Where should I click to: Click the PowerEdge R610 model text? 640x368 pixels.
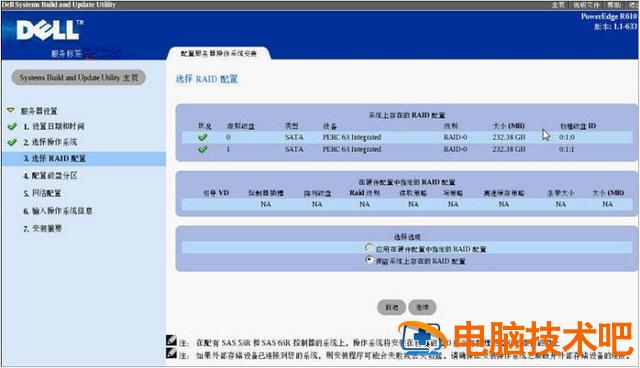[x=609, y=17]
